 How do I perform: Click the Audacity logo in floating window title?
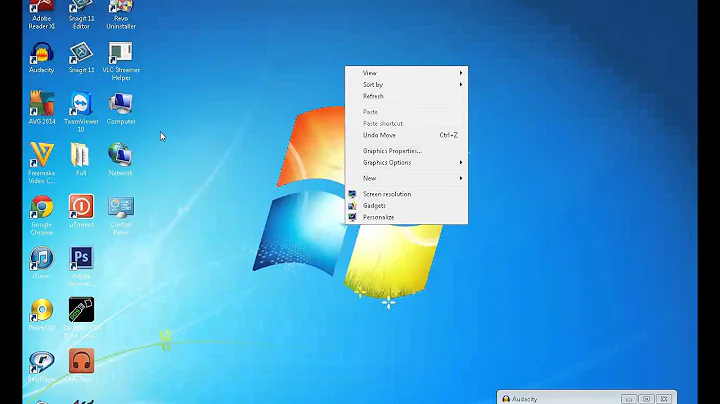pos(506,399)
